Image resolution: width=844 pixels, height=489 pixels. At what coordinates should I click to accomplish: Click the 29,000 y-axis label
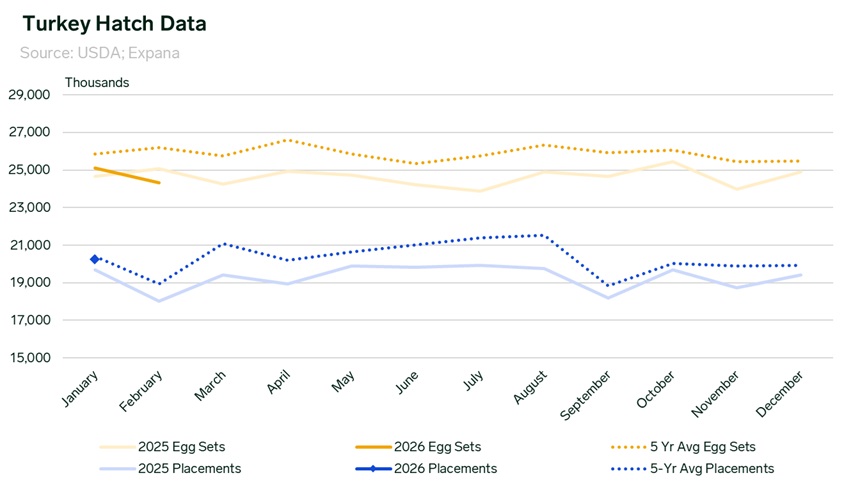click(29, 95)
